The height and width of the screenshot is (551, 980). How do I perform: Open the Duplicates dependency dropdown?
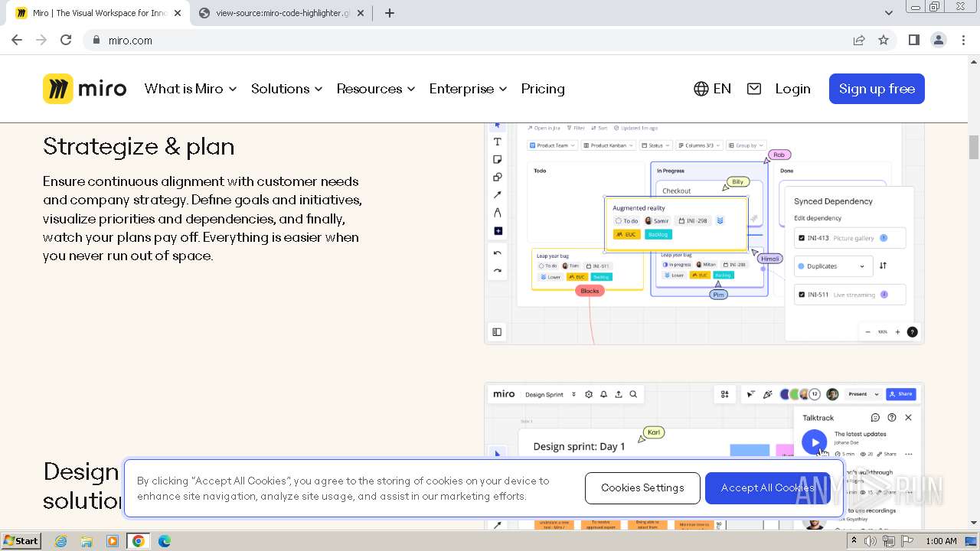[833, 266]
